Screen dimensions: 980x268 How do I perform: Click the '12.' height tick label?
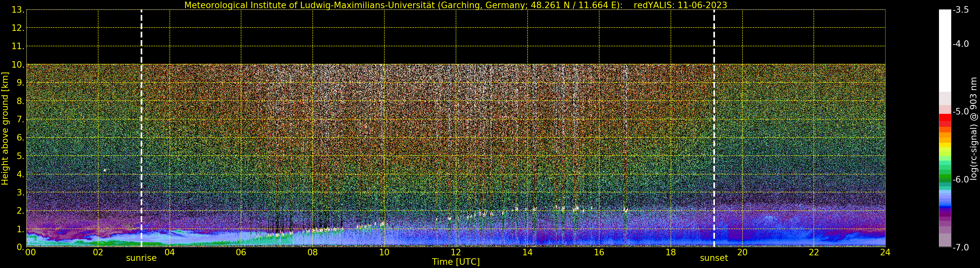click(x=18, y=28)
